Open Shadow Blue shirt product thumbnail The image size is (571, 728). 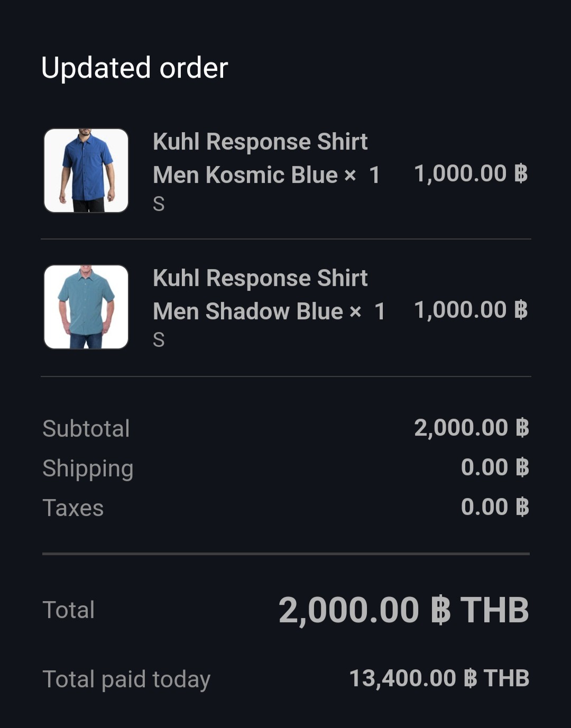86,307
